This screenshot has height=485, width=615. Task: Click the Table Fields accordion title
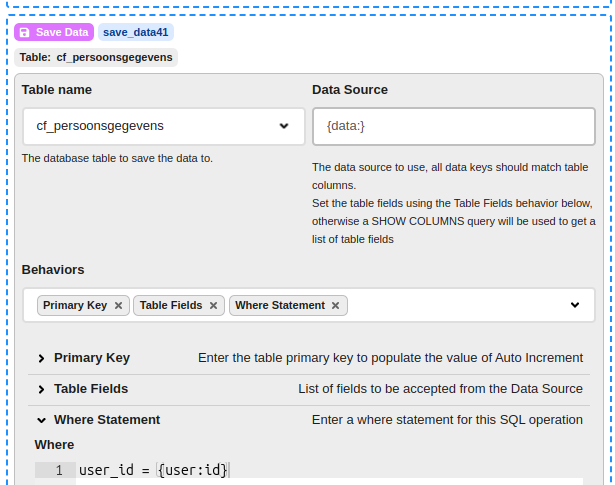tap(91, 389)
